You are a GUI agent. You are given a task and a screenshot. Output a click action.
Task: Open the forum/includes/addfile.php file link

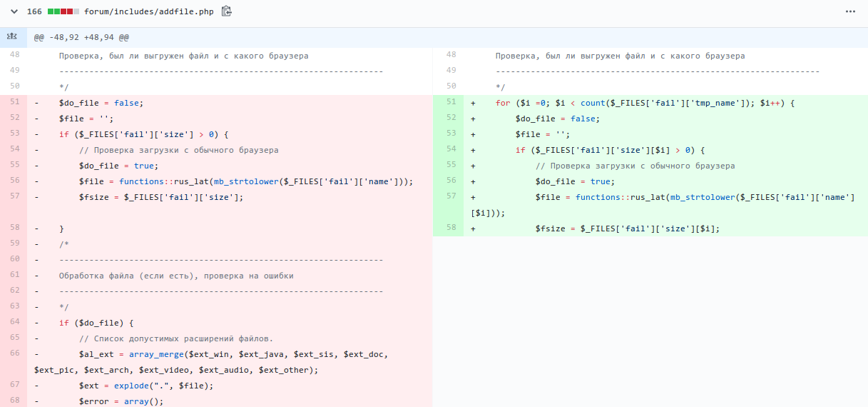(x=149, y=11)
